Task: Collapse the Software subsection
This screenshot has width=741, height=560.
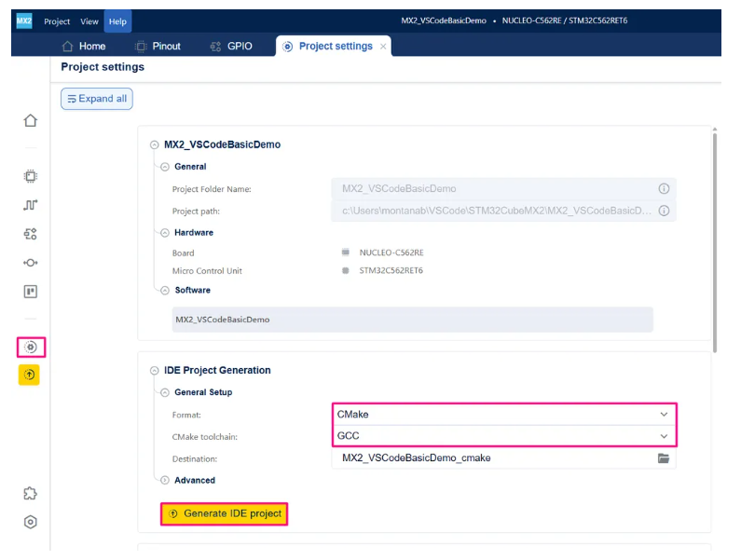Action: click(164, 290)
